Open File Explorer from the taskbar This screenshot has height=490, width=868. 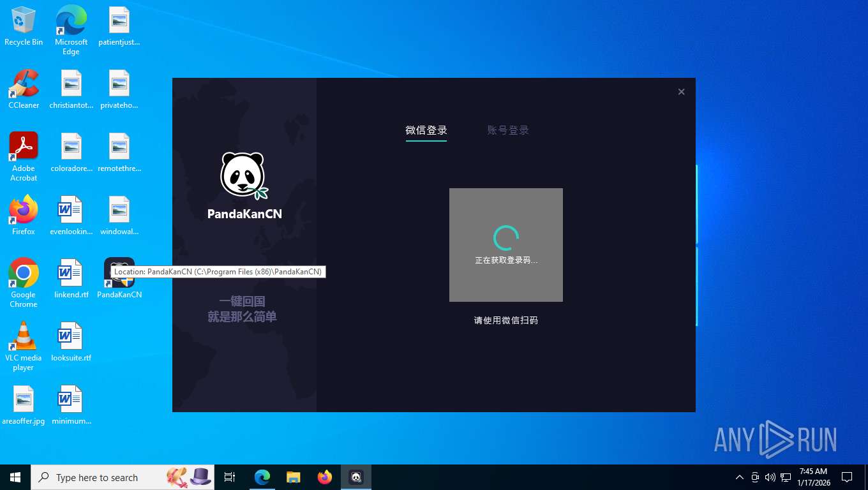294,477
